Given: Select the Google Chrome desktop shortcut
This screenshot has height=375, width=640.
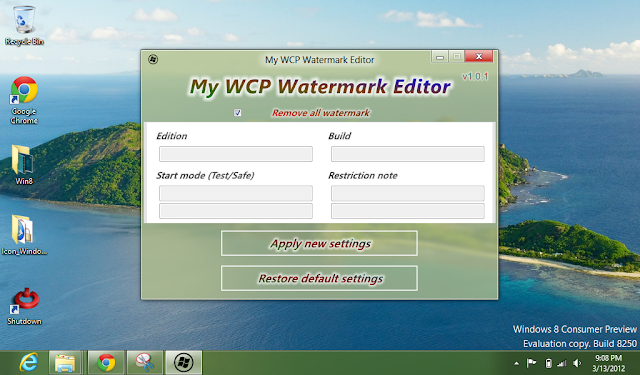Looking at the screenshot, I should 24,100.
